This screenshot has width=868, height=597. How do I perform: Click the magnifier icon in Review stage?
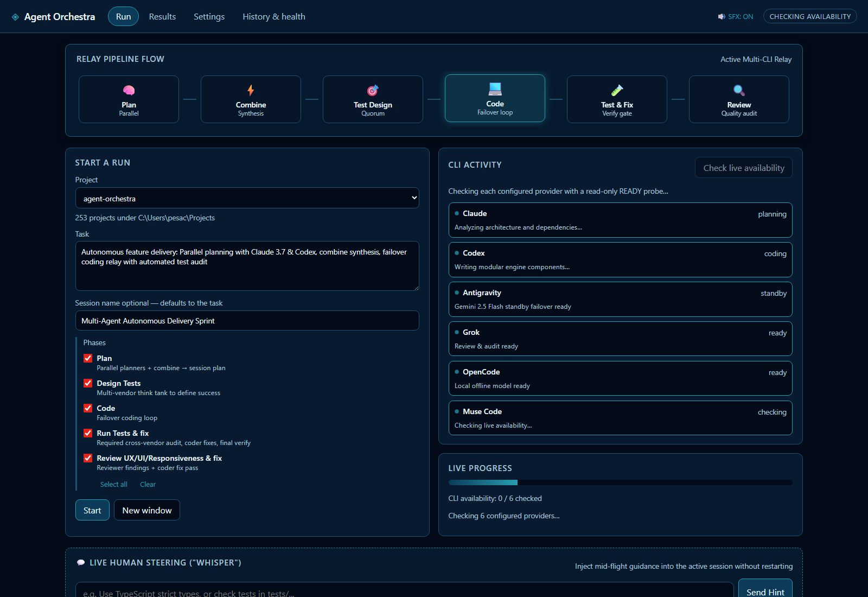(x=739, y=90)
